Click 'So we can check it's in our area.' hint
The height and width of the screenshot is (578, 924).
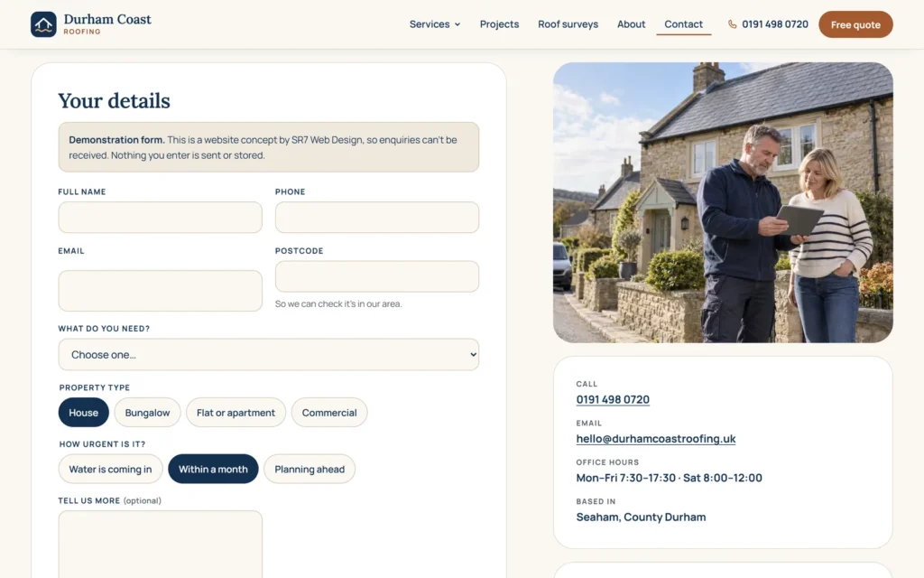tap(338, 303)
